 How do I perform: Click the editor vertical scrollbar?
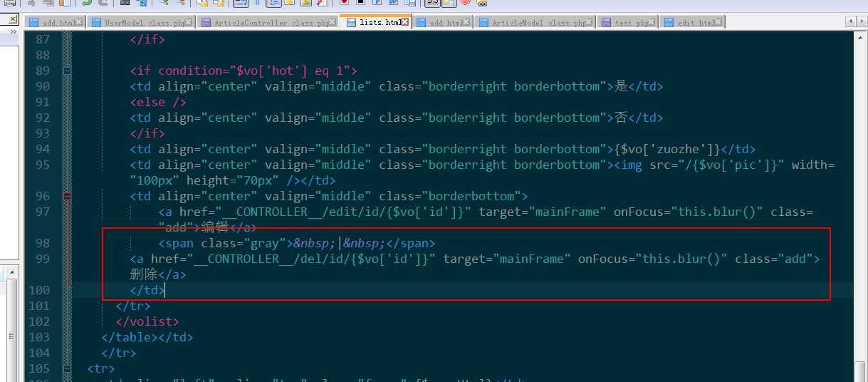click(x=861, y=207)
